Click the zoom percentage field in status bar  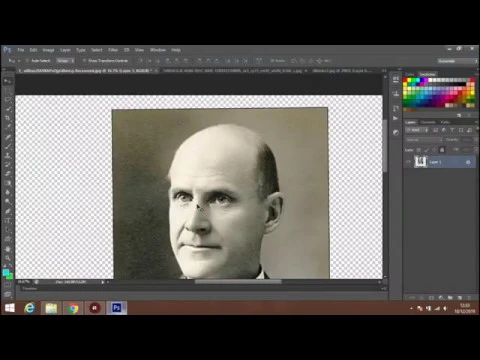tap(24, 282)
